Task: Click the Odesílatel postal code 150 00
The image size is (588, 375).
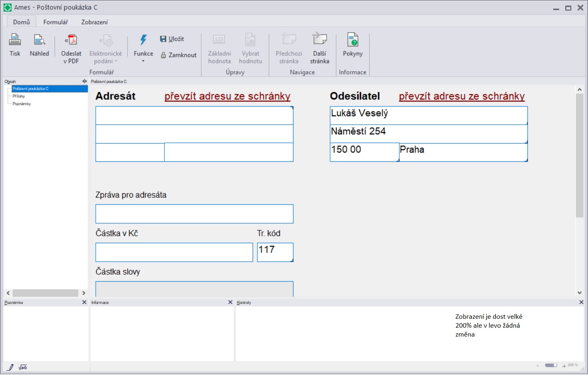Action: point(365,152)
